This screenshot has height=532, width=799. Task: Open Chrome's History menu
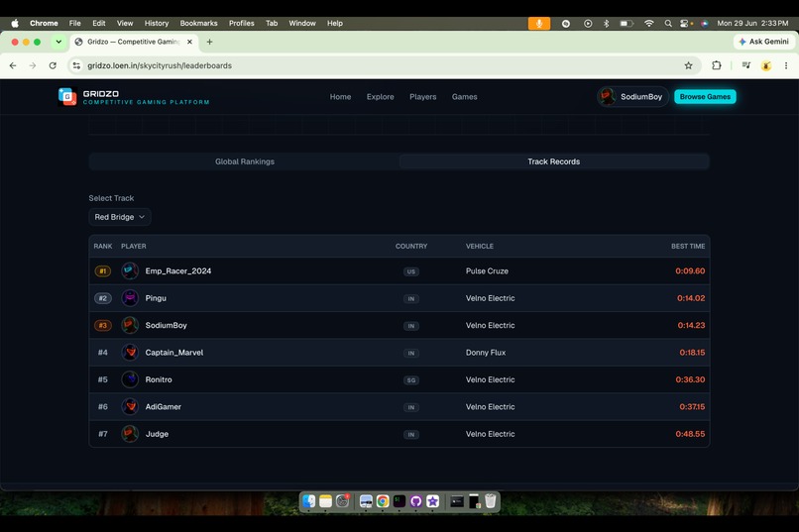click(x=157, y=24)
